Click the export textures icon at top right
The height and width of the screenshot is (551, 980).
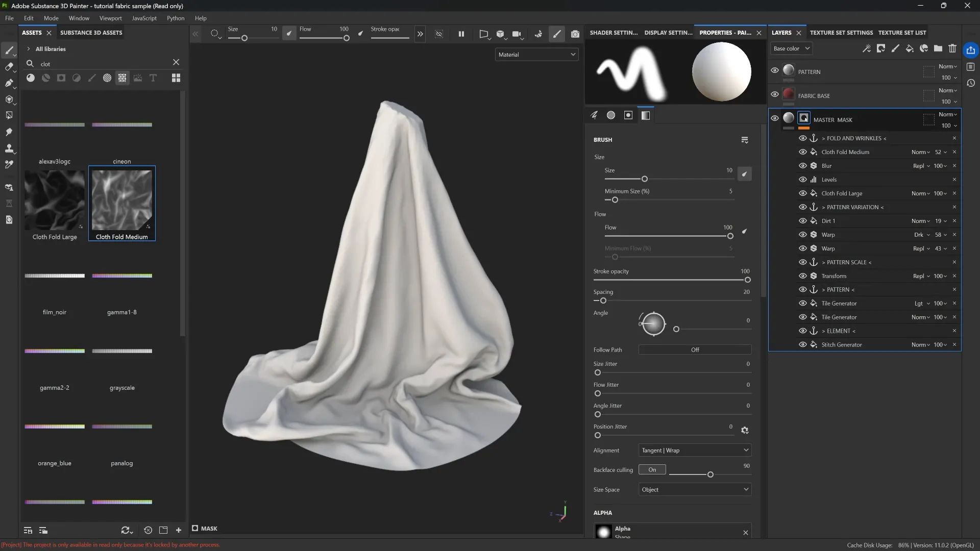[x=970, y=50]
